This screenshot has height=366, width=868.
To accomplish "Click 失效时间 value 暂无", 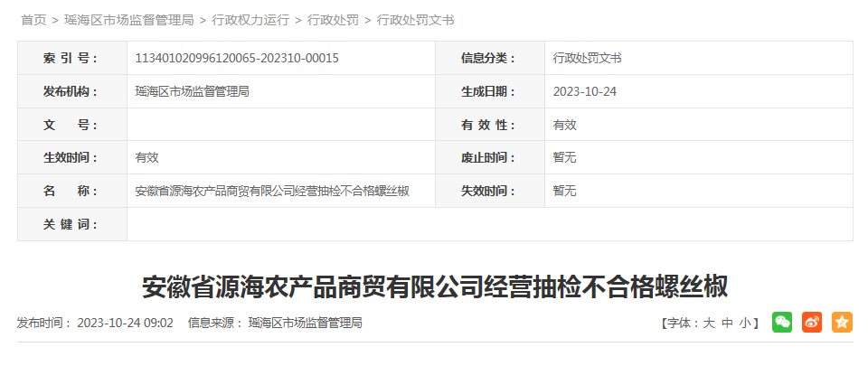I will [564, 192].
